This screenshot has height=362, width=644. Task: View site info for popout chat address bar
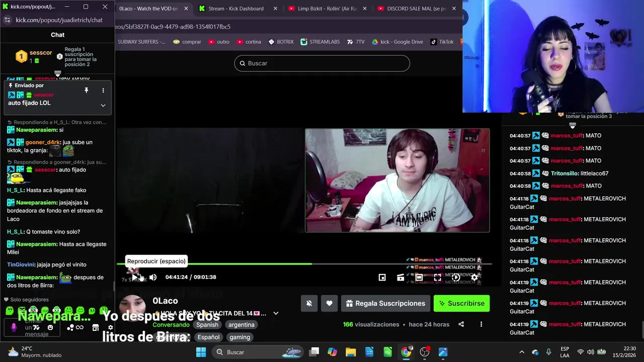pos(7,20)
